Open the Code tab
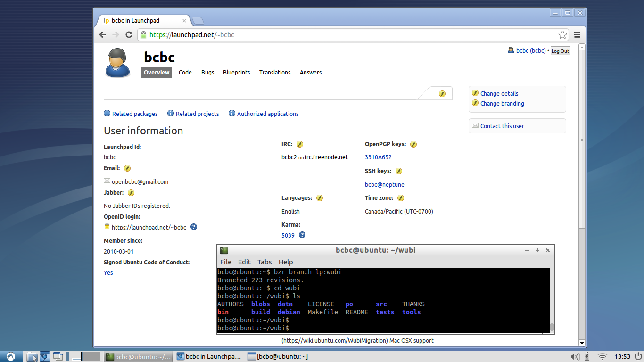This screenshot has width=644, height=362. coord(185,72)
